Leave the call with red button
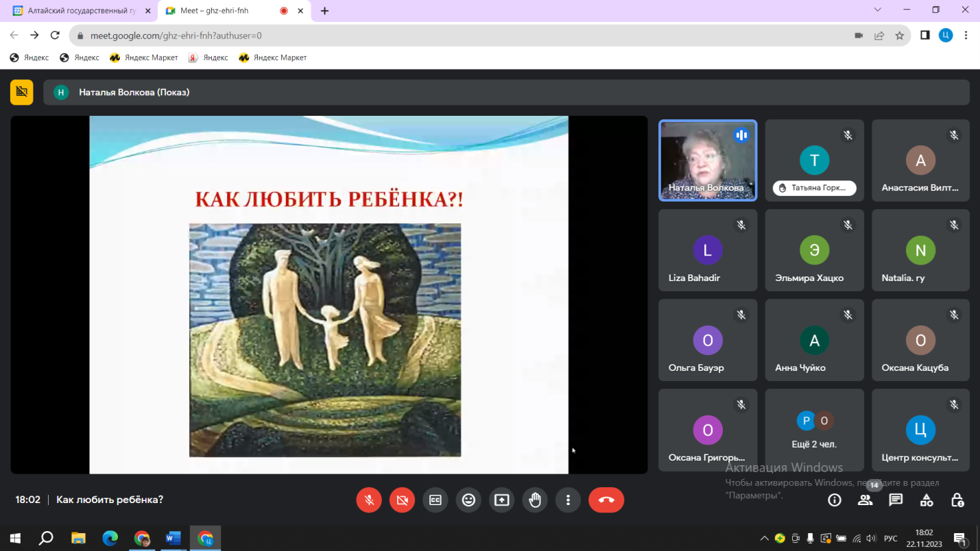The image size is (980, 551). click(x=606, y=500)
